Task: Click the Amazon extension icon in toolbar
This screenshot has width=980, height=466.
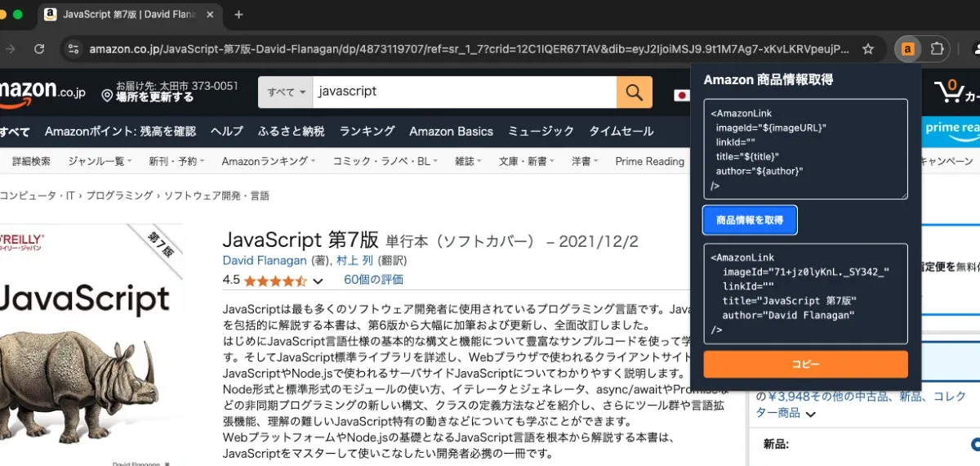Action: click(x=906, y=49)
